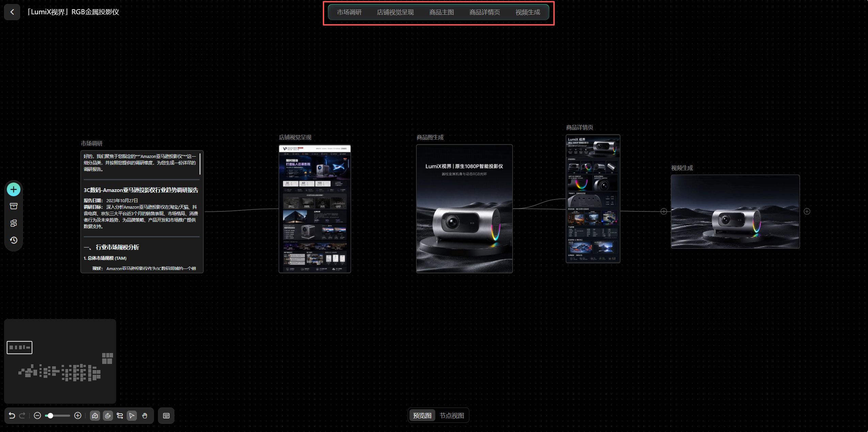Screen dimensions: 868x432
Task: Open the keyboard shortcuts panel
Action: 166,416
